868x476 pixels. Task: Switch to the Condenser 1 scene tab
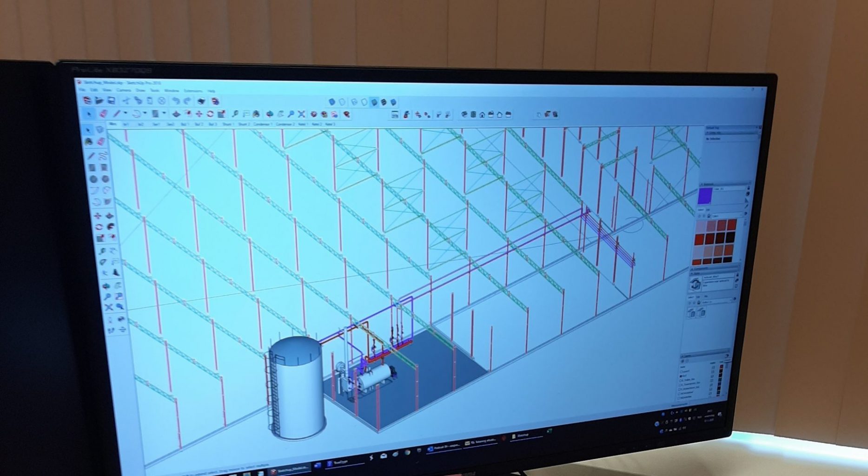click(262, 124)
